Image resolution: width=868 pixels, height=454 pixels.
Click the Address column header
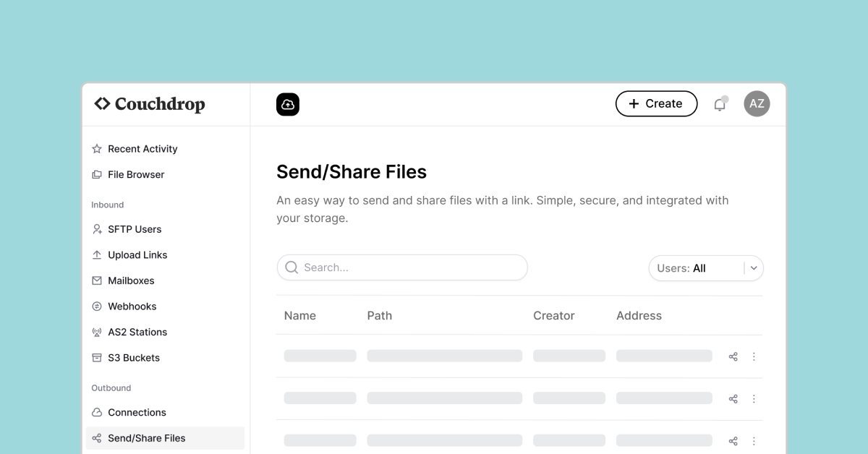click(x=639, y=316)
